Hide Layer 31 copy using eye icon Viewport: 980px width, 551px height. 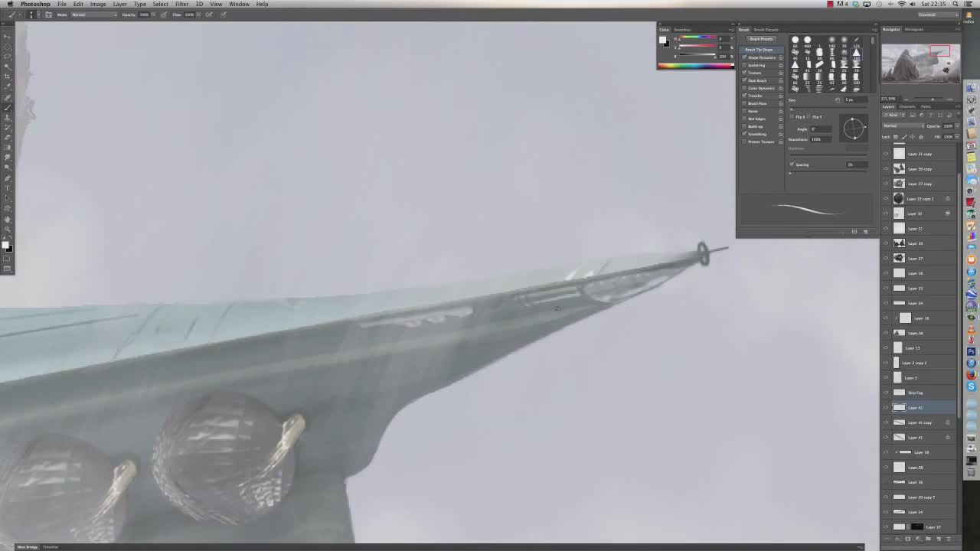[x=887, y=154]
